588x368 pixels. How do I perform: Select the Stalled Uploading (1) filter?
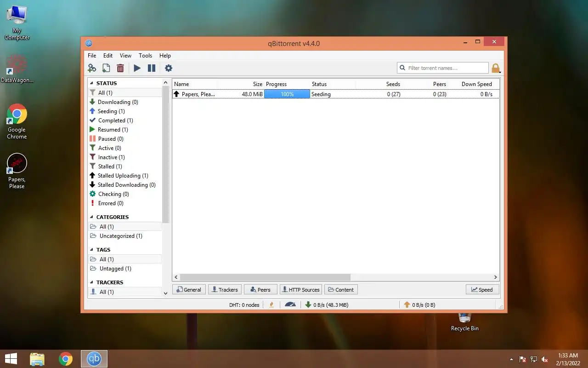click(125, 176)
